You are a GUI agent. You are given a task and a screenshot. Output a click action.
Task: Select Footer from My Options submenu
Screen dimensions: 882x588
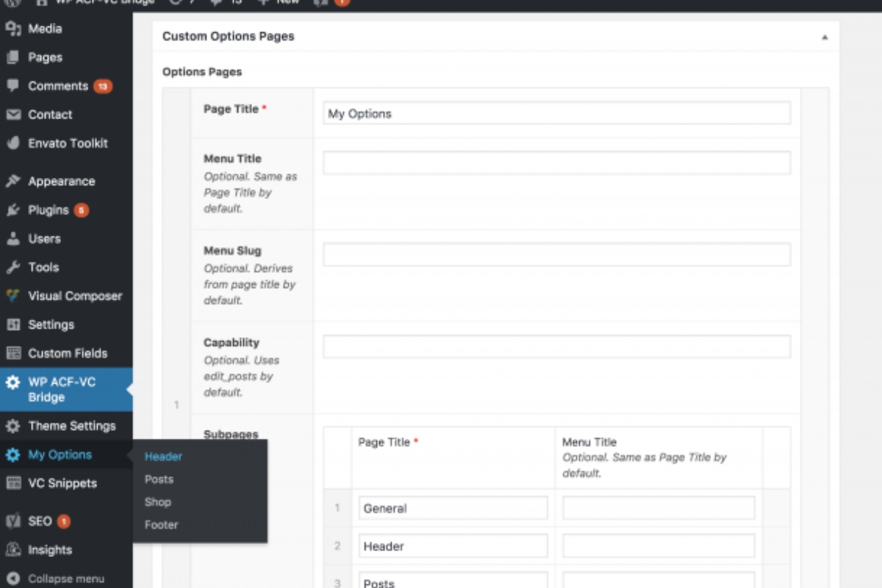click(162, 525)
